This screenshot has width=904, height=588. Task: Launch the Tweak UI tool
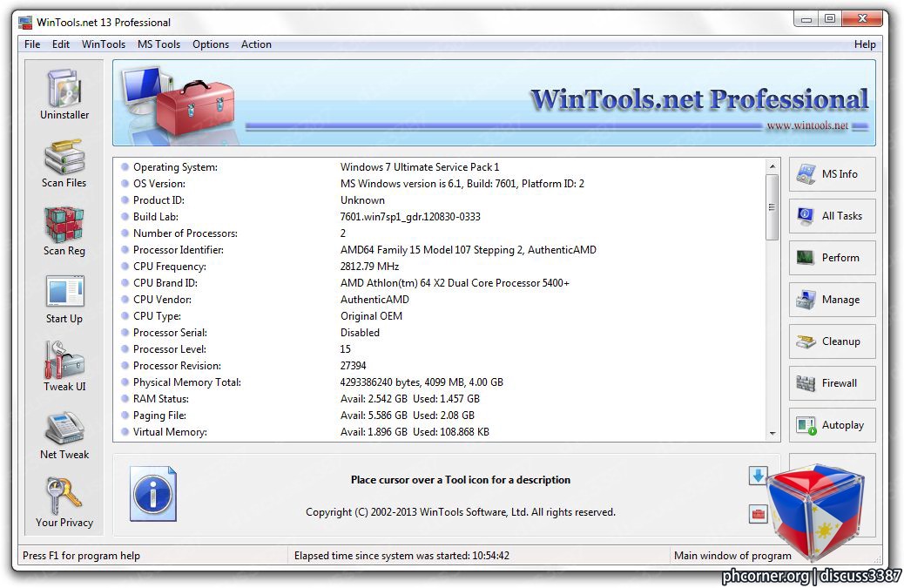pyautogui.click(x=64, y=368)
